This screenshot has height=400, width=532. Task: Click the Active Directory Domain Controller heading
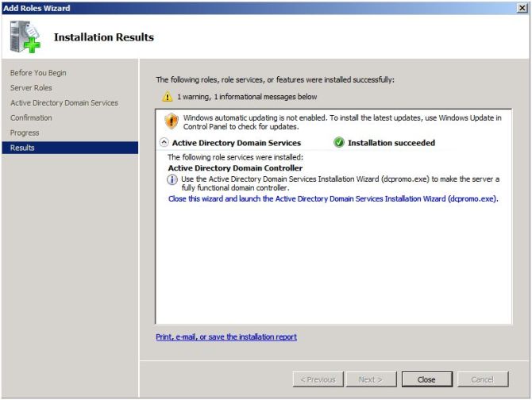click(235, 168)
